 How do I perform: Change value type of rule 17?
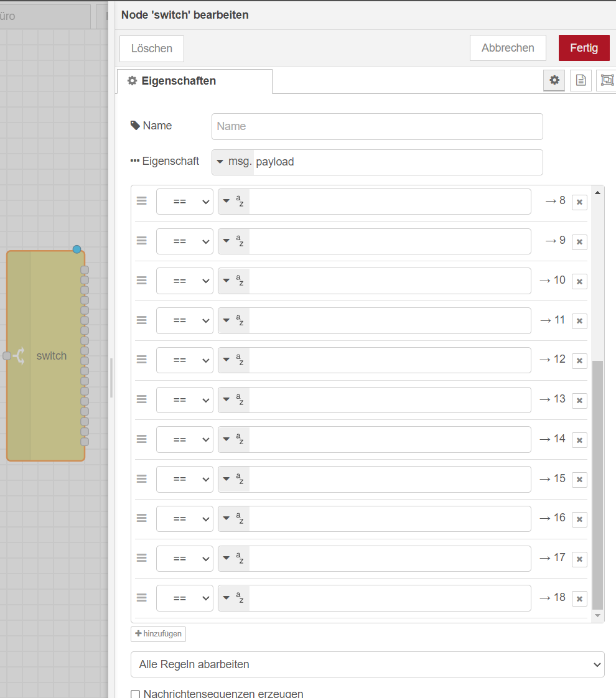click(234, 558)
